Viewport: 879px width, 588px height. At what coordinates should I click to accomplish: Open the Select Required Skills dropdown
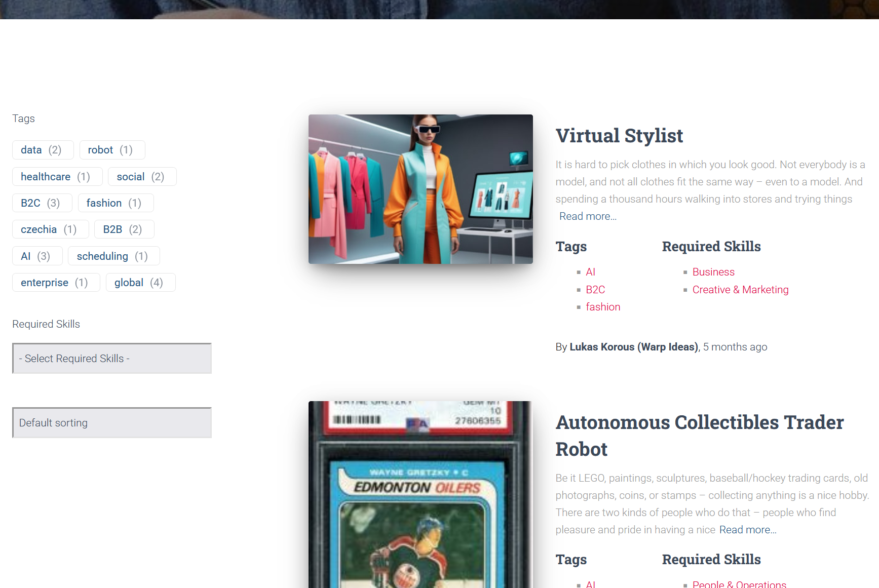pyautogui.click(x=112, y=359)
